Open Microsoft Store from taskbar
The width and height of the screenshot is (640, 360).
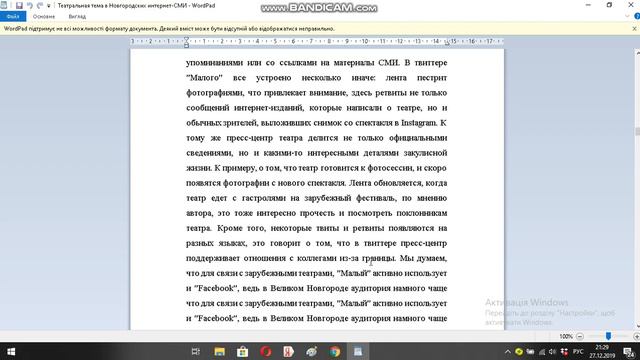(242, 351)
